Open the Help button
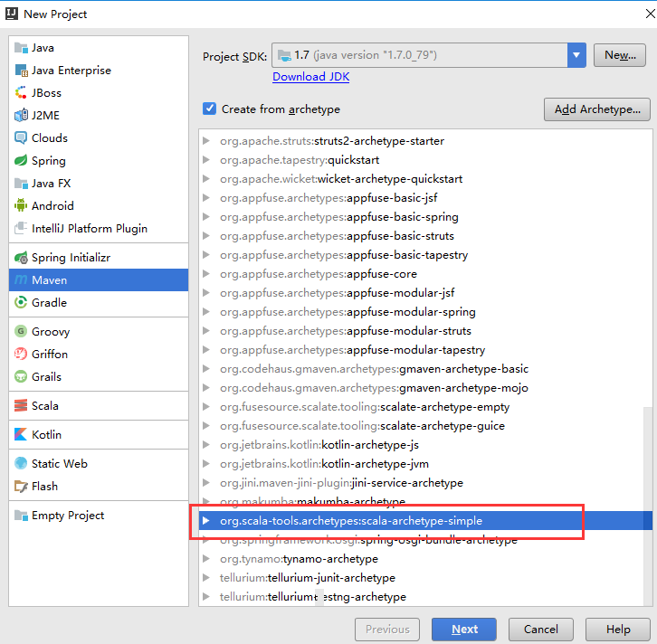The image size is (657, 644). click(618, 630)
